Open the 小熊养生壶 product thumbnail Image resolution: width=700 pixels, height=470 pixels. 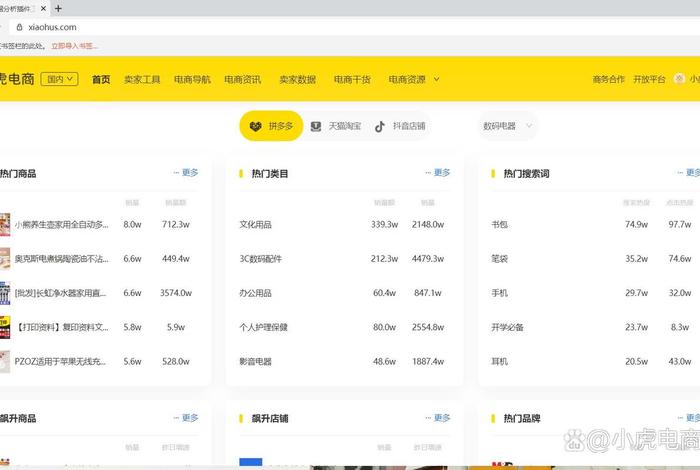4,225
